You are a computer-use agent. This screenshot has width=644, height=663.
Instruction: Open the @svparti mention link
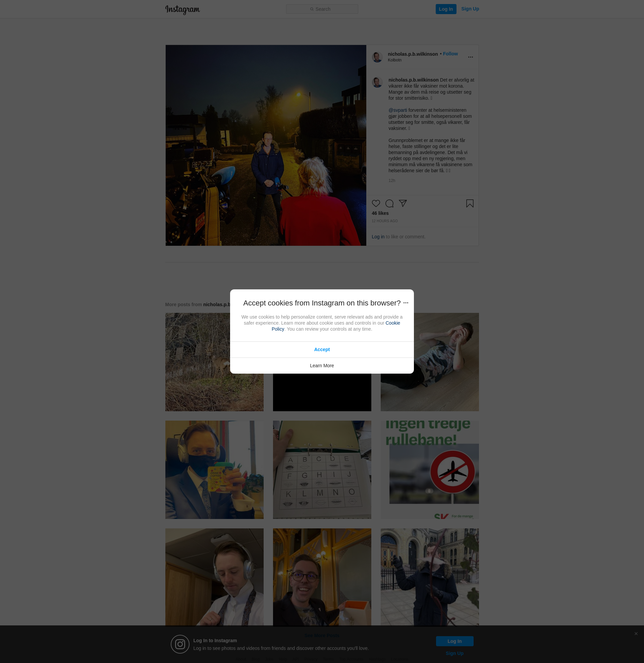point(397,110)
